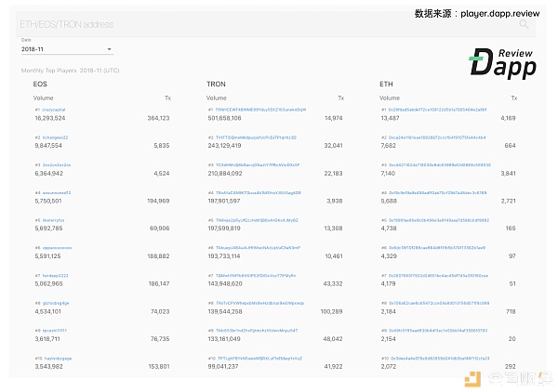Click the TRON column heading
This screenshot has height=392, width=558.
point(216,84)
